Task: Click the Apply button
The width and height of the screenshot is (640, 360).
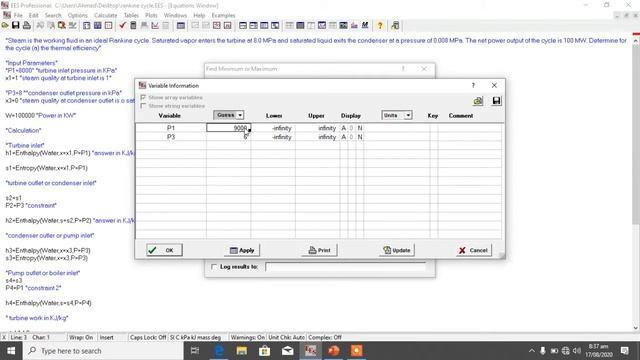Action: point(242,250)
